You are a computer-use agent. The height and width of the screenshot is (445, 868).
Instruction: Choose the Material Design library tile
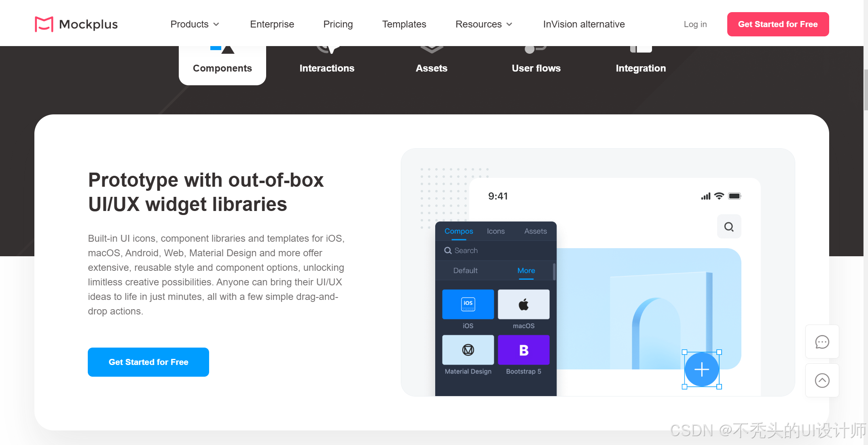[x=468, y=350]
